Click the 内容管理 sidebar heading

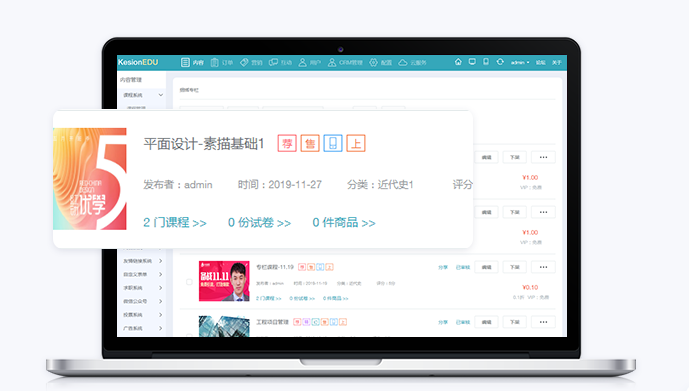tap(131, 80)
